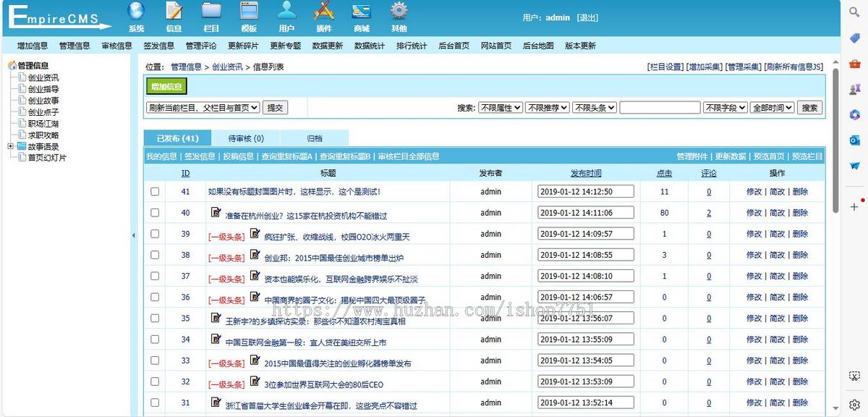Screen dimensions: 868x417
Task: Sort by the 发布时间 column header
Action: [586, 173]
